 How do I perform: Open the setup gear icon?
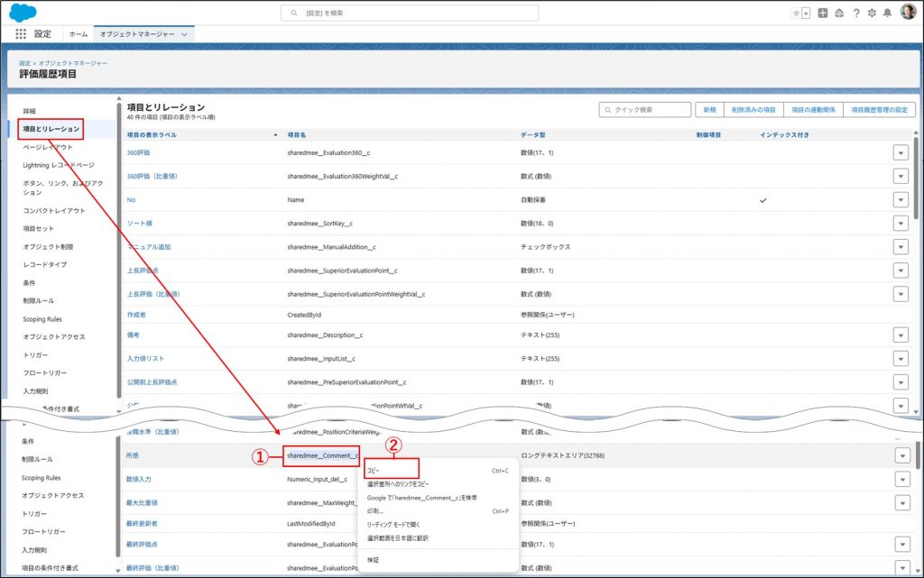click(872, 14)
